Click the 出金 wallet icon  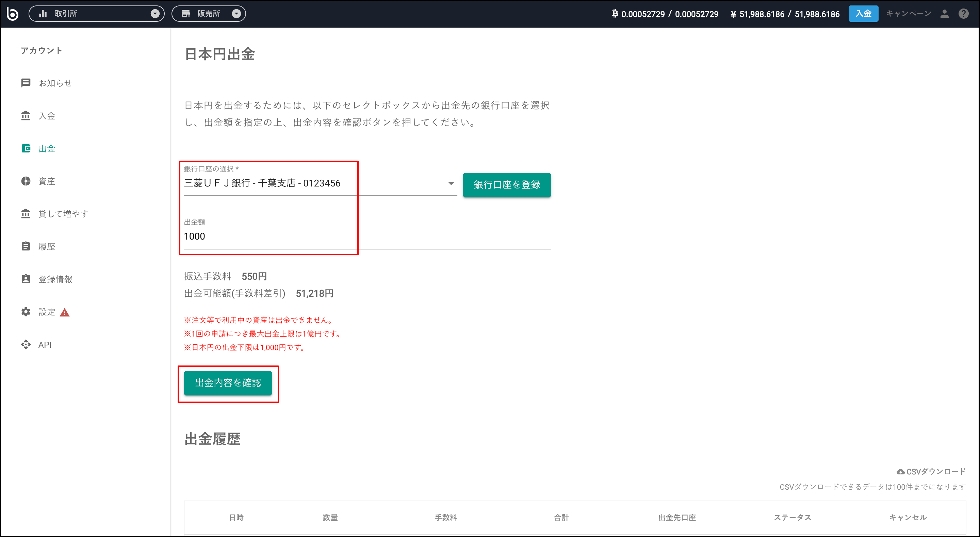[x=26, y=148]
